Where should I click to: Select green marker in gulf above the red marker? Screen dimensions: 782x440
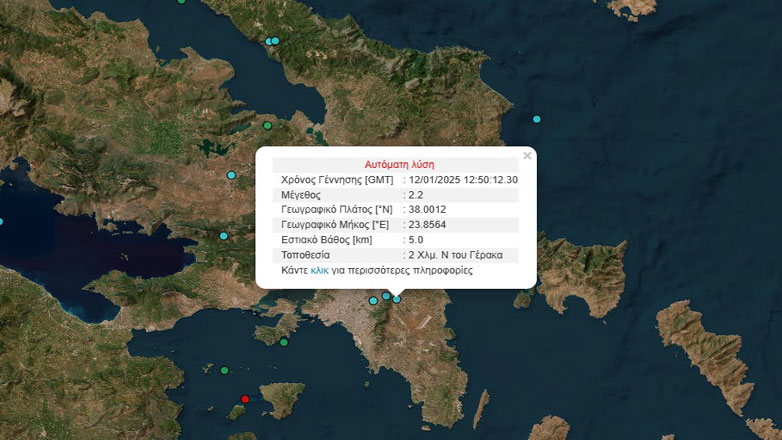(x=224, y=370)
